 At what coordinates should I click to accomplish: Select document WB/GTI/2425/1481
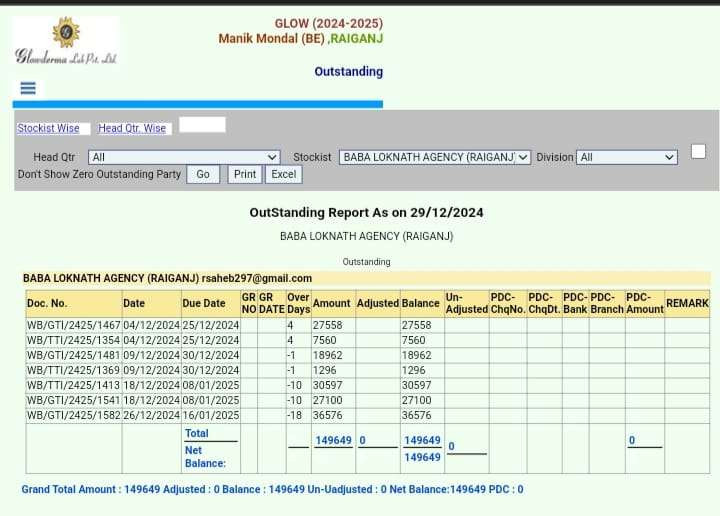73,355
